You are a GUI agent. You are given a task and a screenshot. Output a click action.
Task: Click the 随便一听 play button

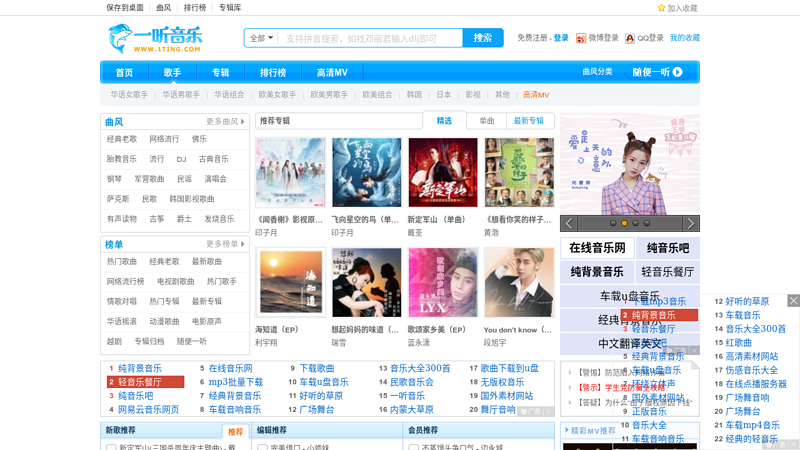pos(657,72)
